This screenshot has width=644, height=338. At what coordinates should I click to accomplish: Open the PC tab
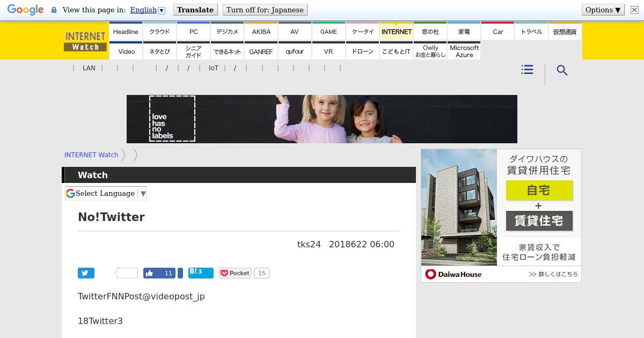click(x=193, y=31)
